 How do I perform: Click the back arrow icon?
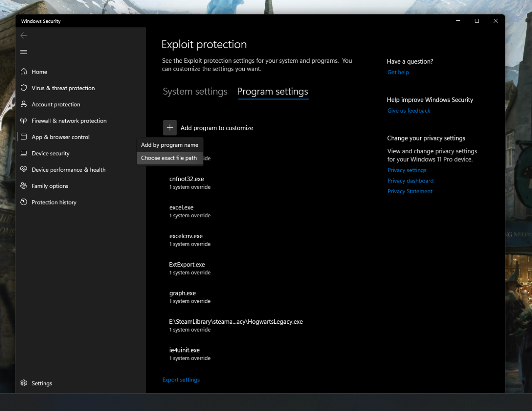[24, 36]
